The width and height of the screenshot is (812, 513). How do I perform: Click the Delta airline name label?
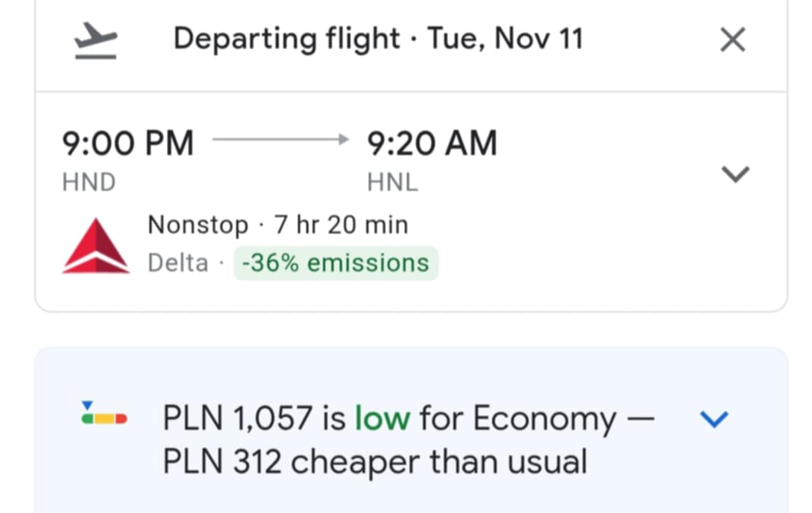point(177,263)
